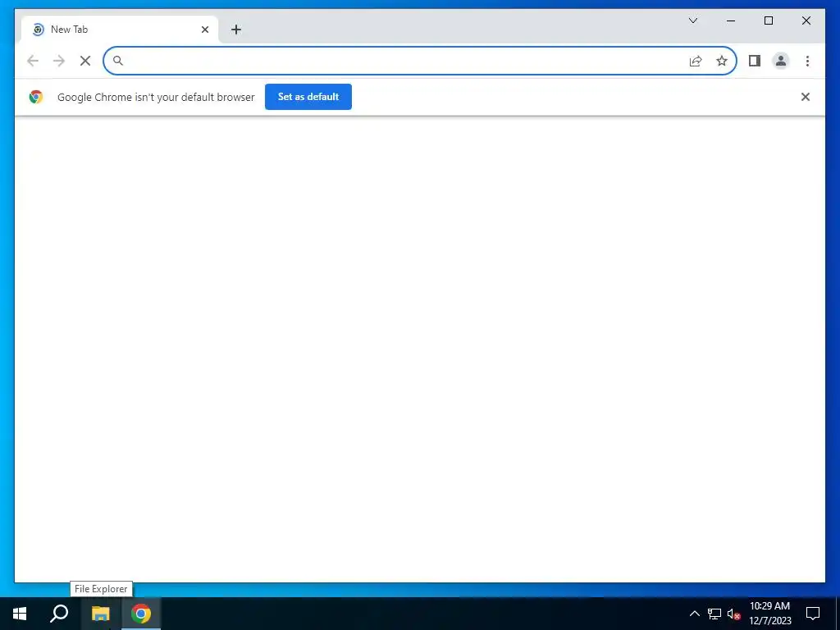Open the profile avatar menu
840x630 pixels.
coord(781,61)
